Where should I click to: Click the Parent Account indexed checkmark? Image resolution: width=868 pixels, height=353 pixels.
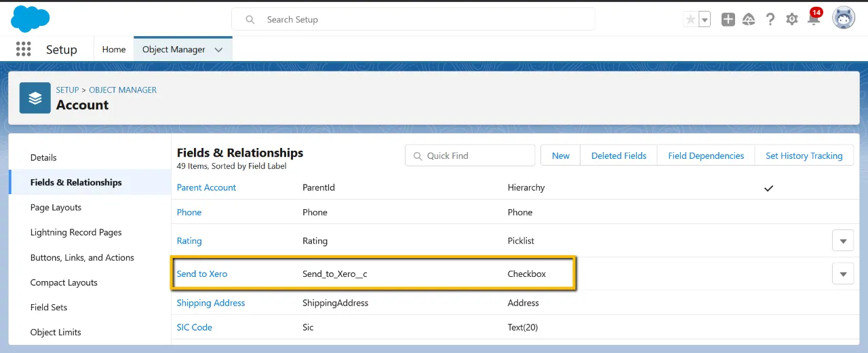point(768,188)
